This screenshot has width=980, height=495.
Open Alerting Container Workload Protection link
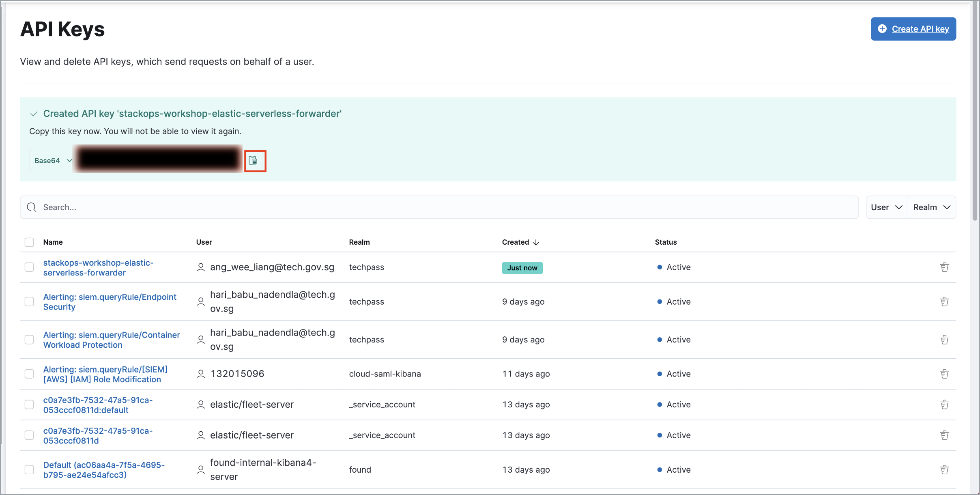point(112,340)
